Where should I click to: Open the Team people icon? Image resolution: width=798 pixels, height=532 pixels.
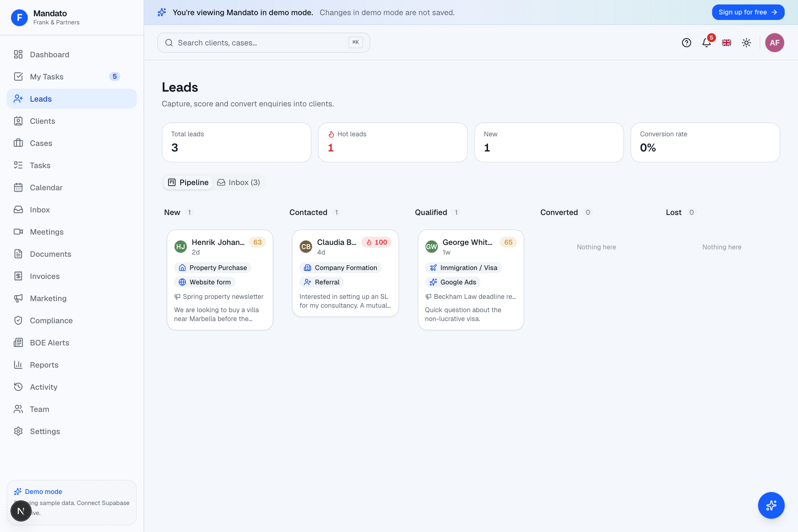point(18,409)
